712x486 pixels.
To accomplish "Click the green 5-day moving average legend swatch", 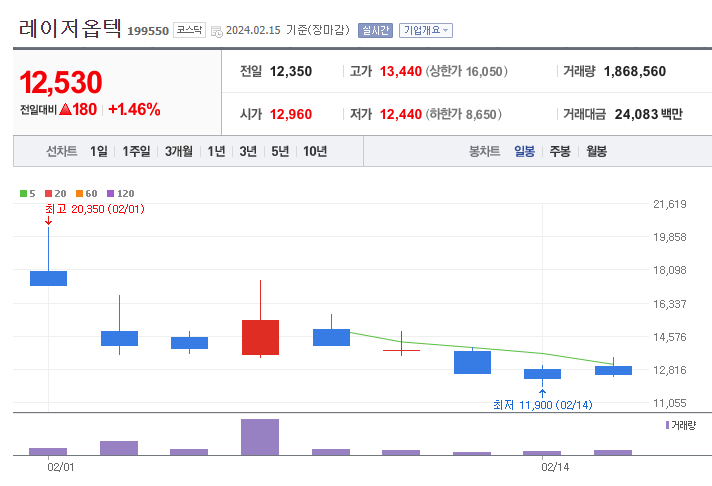I will click(23, 193).
